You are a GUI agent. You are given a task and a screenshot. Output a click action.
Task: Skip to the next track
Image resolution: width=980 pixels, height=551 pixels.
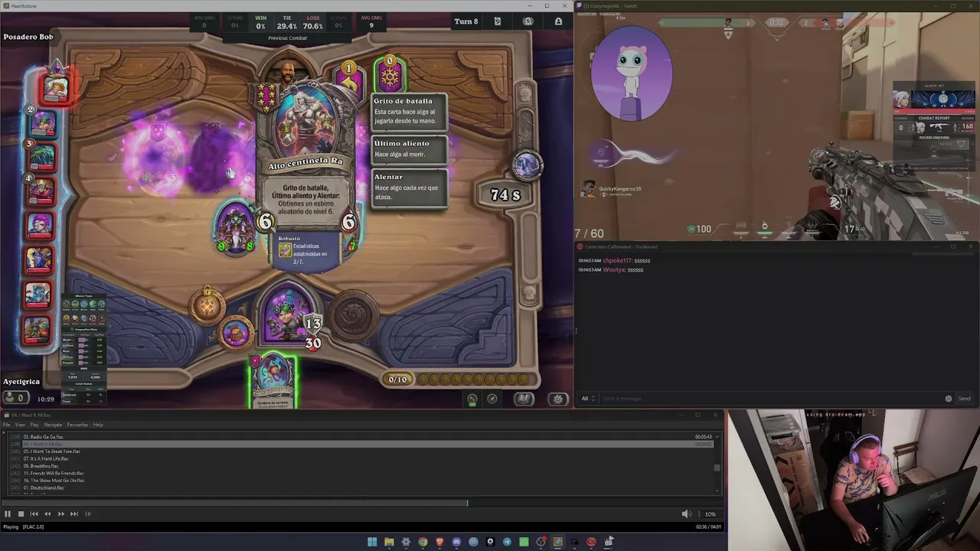pos(74,514)
